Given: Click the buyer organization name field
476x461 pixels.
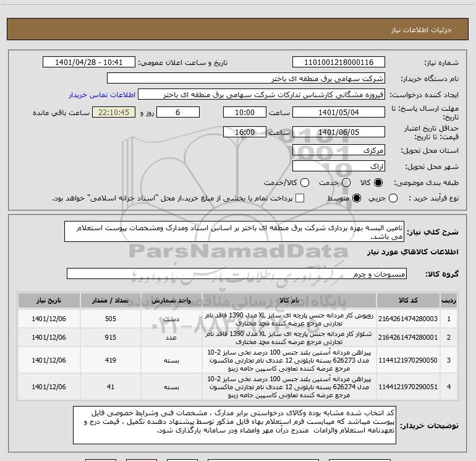Looking at the screenshot, I should [246, 79].
